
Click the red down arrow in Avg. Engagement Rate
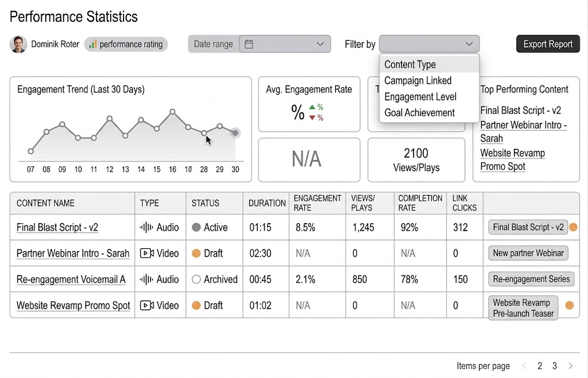coord(312,118)
